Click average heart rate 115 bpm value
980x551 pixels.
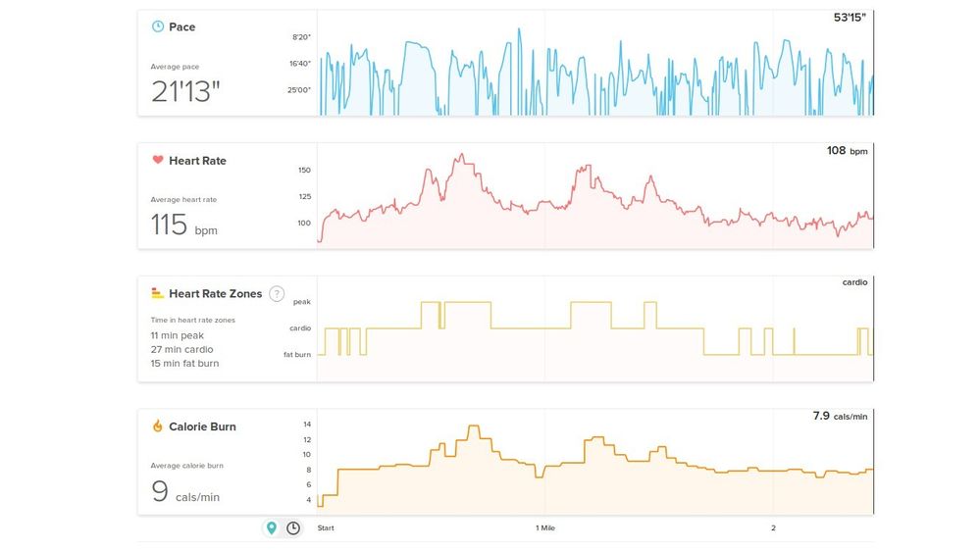[183, 225]
